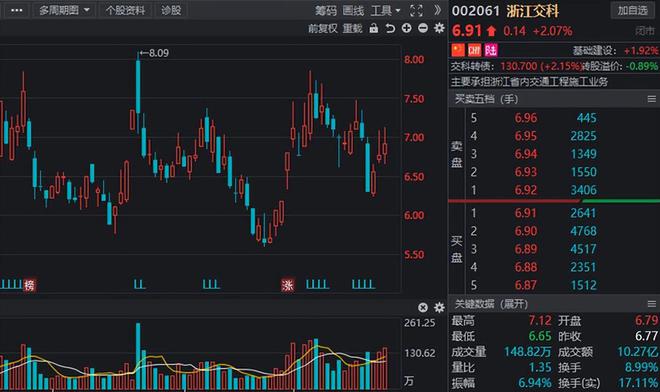Open the 买卖五档 panel menu icon

click(x=651, y=99)
